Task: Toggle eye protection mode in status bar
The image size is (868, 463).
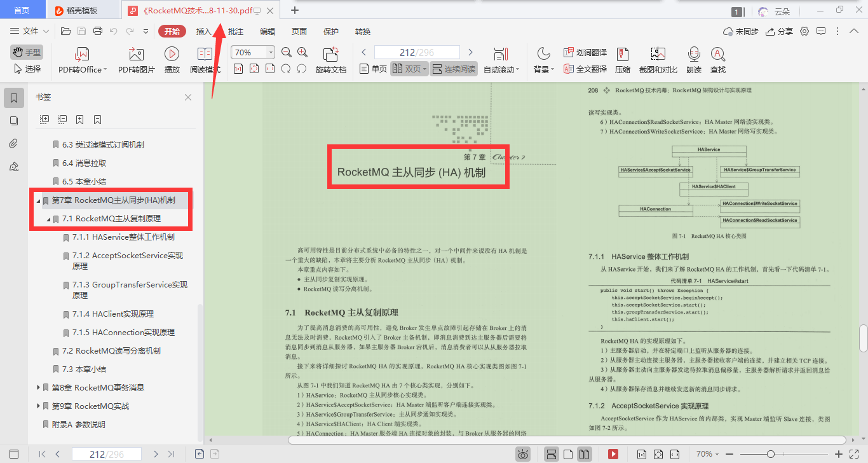Action: [x=523, y=454]
